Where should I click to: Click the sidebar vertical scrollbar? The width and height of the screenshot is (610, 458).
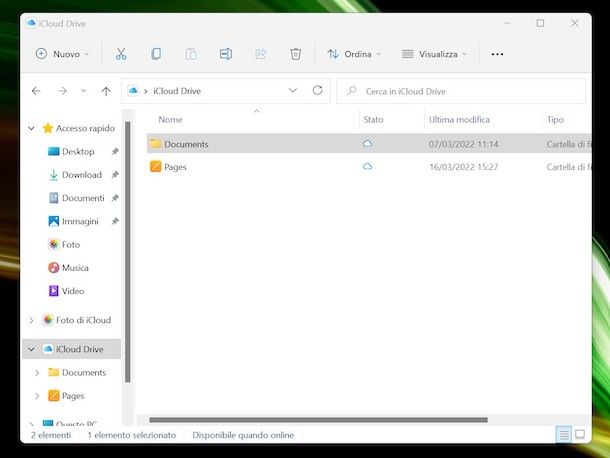pyautogui.click(x=128, y=252)
